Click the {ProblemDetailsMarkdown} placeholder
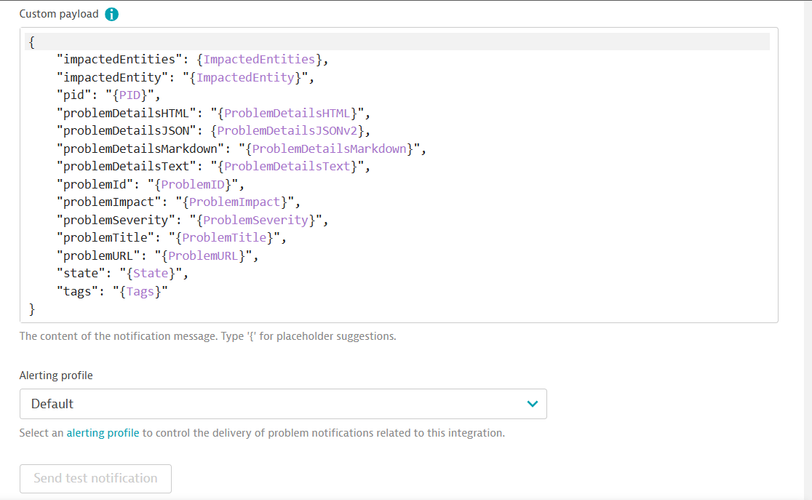 (329, 149)
